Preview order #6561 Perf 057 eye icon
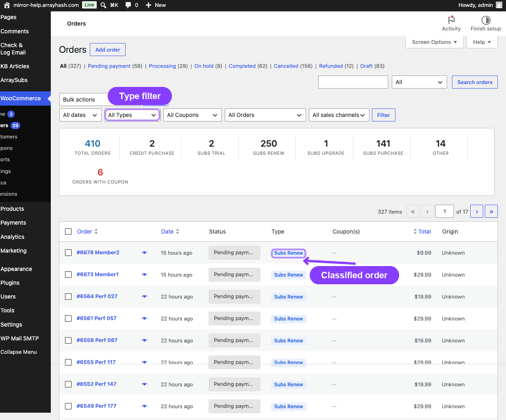The height and width of the screenshot is (420, 506). pos(144,318)
